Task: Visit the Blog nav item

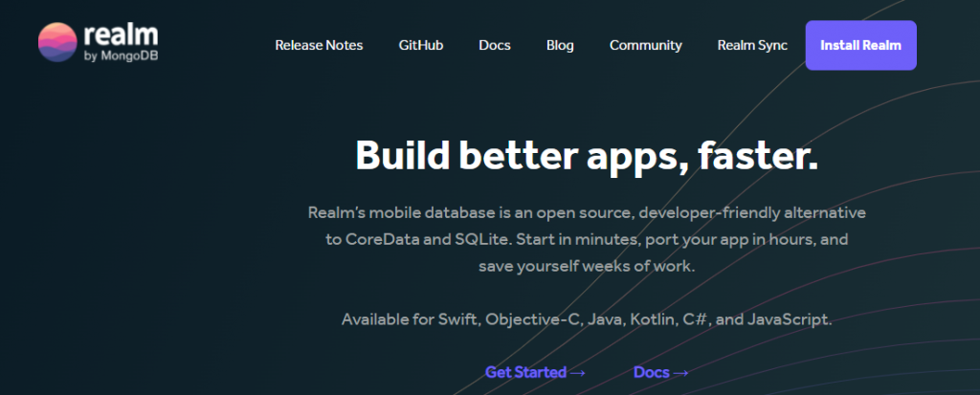Action: click(x=560, y=46)
